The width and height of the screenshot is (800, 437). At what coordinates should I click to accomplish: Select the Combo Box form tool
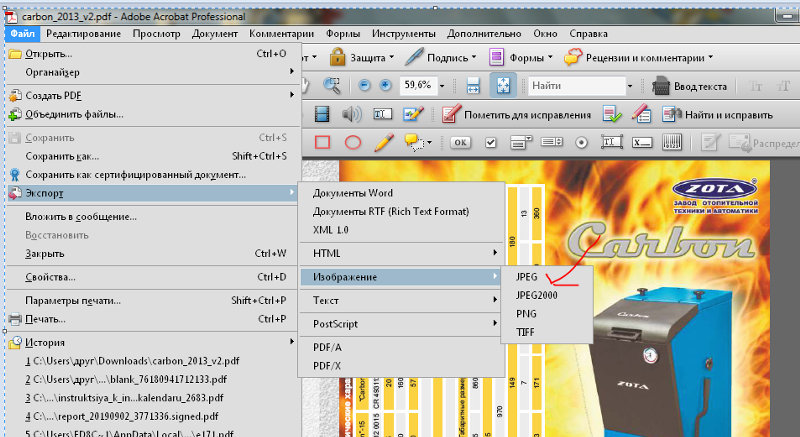point(521,142)
